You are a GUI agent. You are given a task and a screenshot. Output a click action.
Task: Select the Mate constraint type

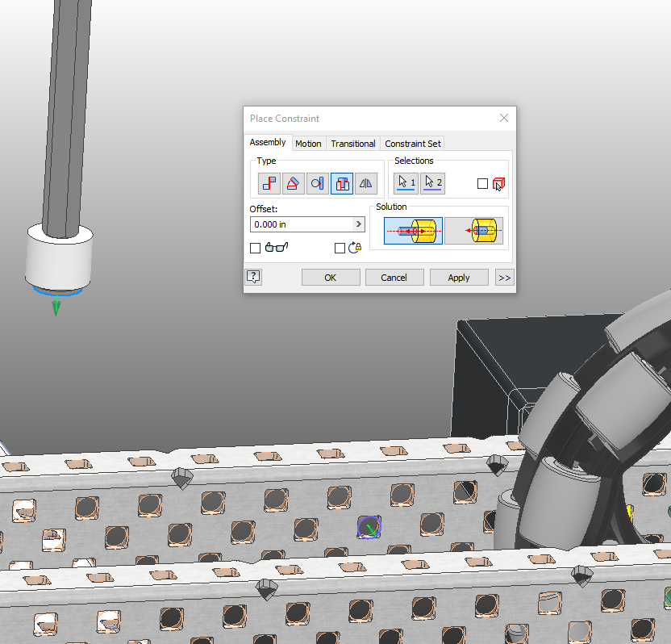pos(269,184)
